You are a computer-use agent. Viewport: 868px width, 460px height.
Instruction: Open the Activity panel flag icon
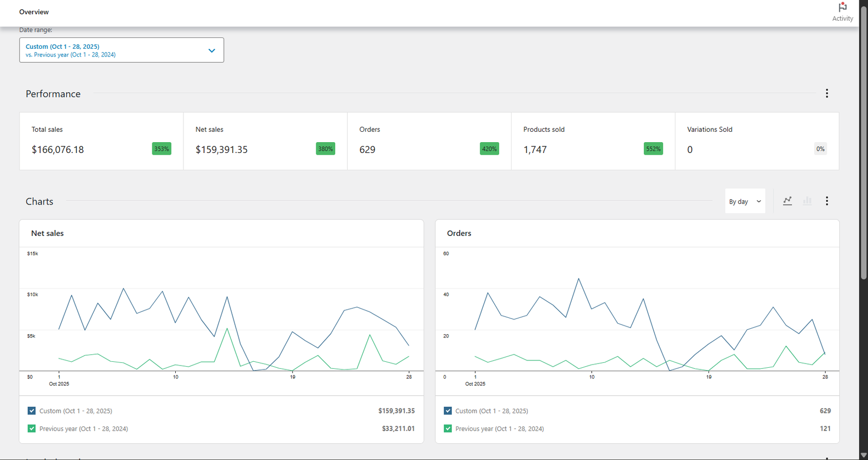coord(842,8)
